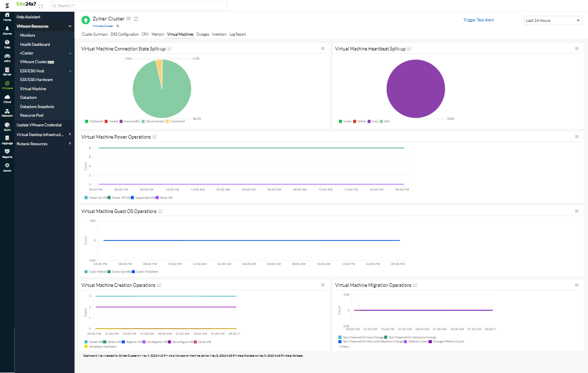Viewport: 588px width, 373px height.
Task: Open the APM section icon
Action: tap(7, 58)
